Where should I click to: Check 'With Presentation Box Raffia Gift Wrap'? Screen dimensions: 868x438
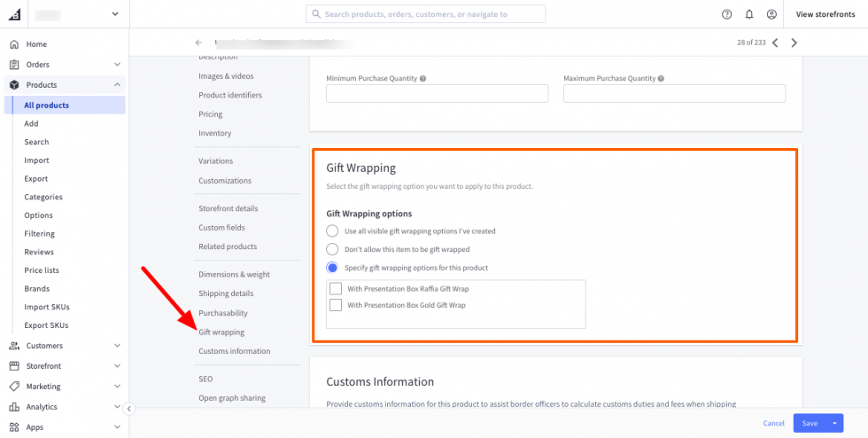tap(336, 289)
